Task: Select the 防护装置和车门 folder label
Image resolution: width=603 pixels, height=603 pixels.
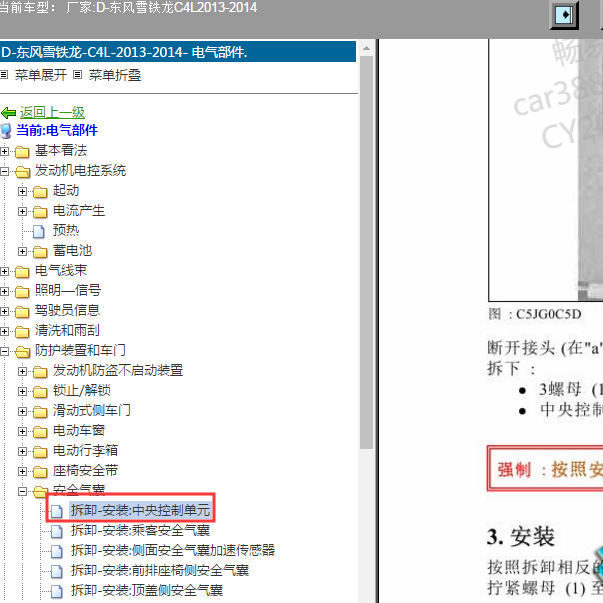Action: click(80, 350)
